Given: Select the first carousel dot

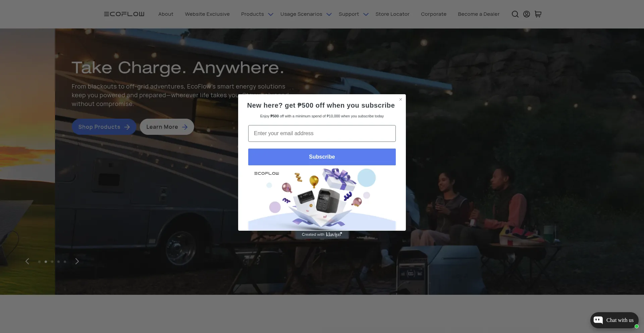Looking at the screenshot, I should point(39,262).
